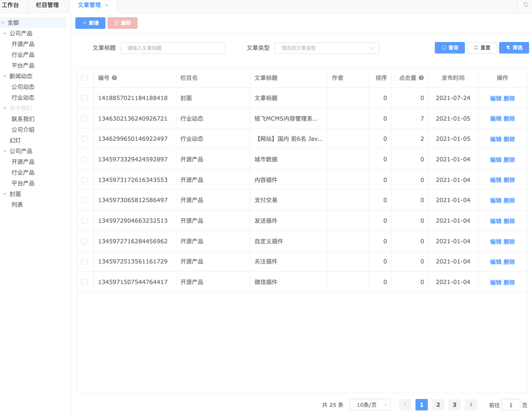
Task: Click 删除 link for 内容插件 row
Action: click(509, 180)
